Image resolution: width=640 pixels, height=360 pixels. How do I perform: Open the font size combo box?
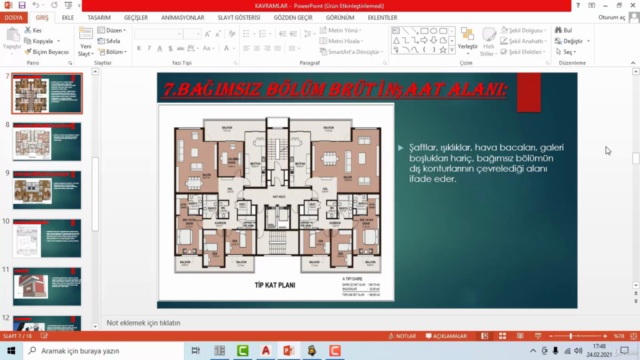[x=192, y=34]
